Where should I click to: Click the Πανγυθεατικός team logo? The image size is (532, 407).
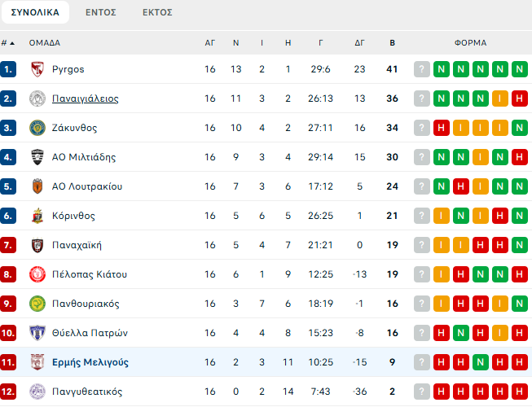point(37,392)
